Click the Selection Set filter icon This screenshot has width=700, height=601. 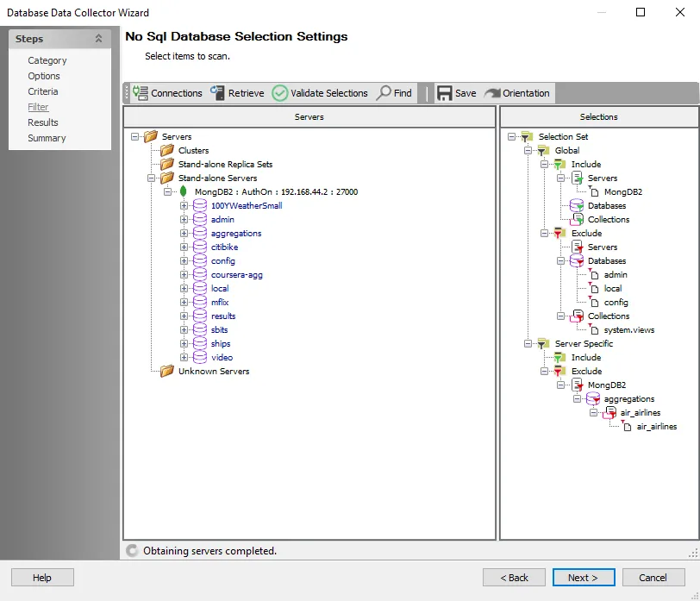coord(527,136)
